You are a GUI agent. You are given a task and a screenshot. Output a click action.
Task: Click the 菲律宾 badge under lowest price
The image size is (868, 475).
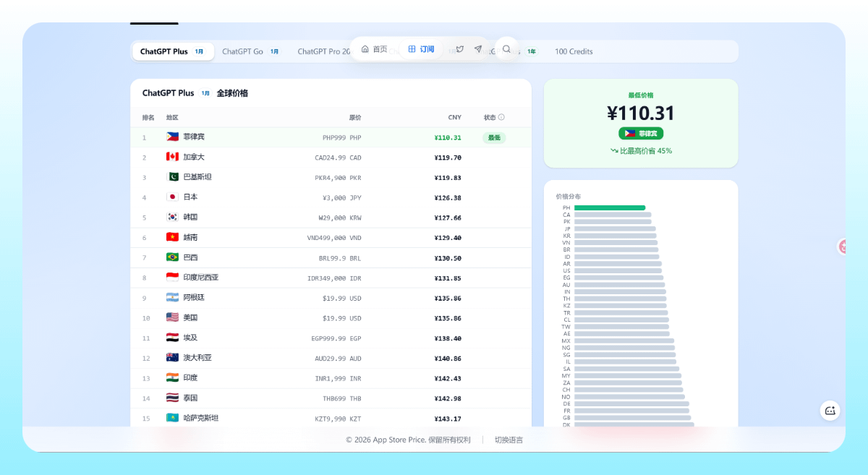(641, 134)
